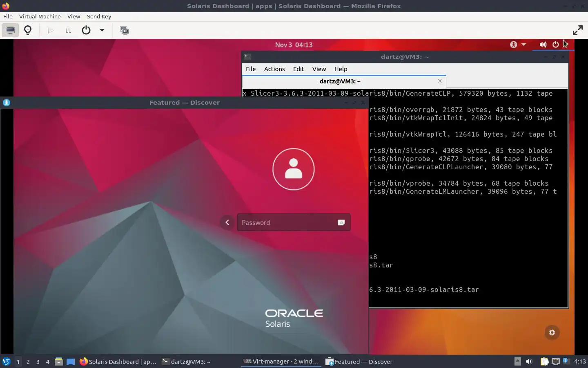Click terminal line mentioning gprobe, 42672 bytes
Viewport: 588px width, 368px height.
tap(459, 159)
